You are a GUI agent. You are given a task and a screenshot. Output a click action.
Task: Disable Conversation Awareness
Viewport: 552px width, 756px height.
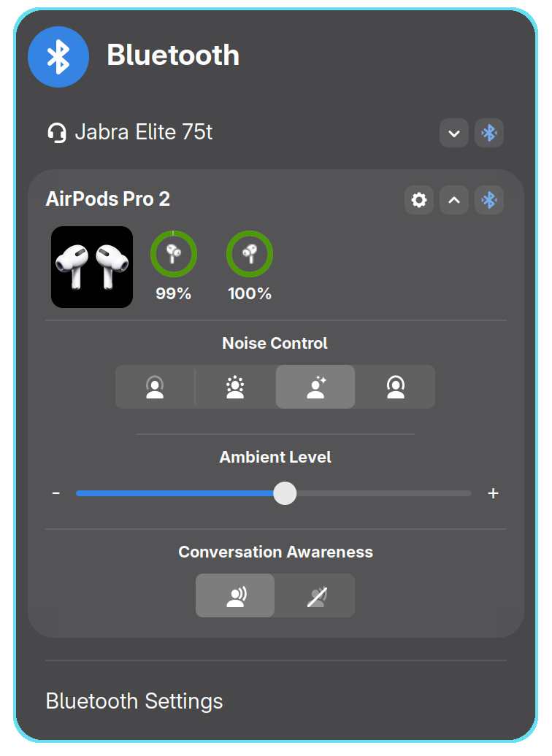point(315,595)
